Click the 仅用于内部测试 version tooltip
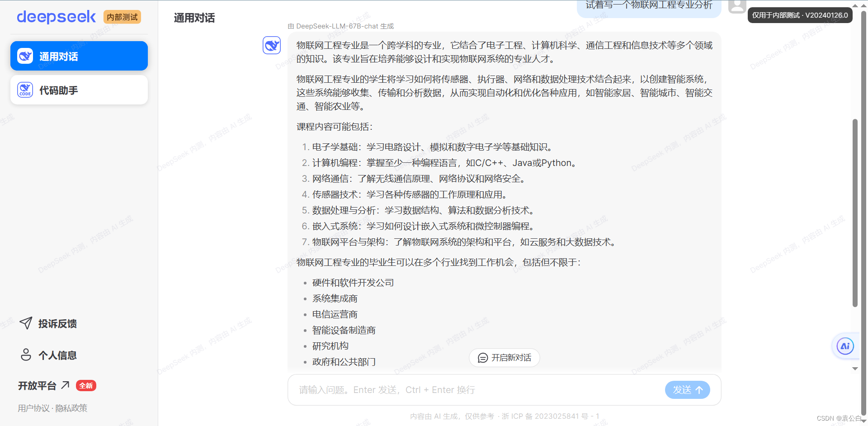Image resolution: width=868 pixels, height=426 pixels. click(800, 15)
